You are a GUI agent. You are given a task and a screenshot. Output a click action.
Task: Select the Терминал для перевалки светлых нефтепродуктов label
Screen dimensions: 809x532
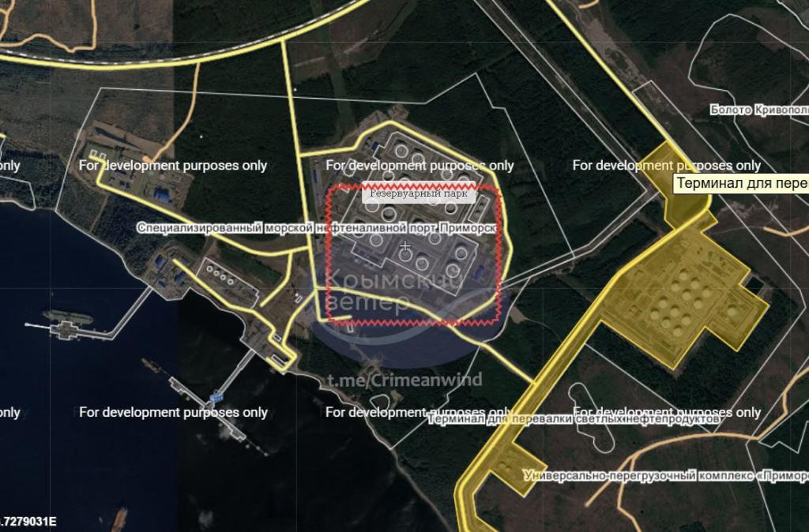(x=574, y=419)
